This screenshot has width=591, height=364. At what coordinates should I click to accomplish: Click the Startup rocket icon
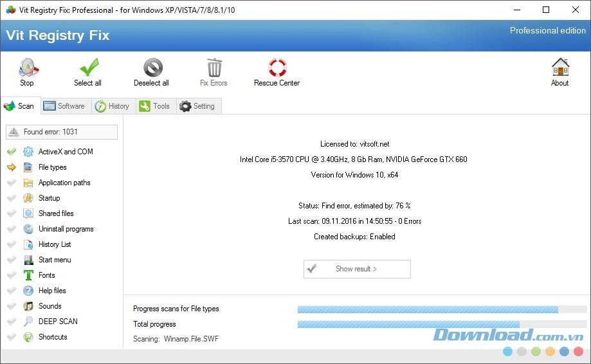tap(28, 198)
